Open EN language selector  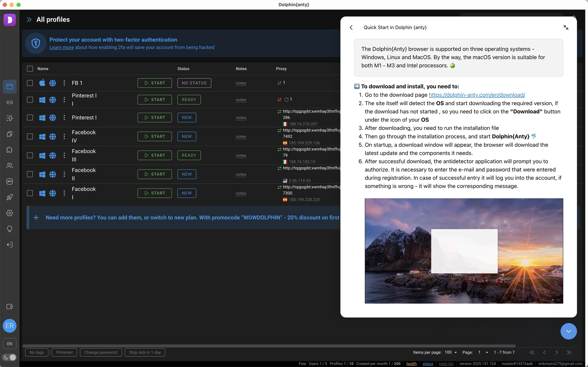[x=9, y=344]
